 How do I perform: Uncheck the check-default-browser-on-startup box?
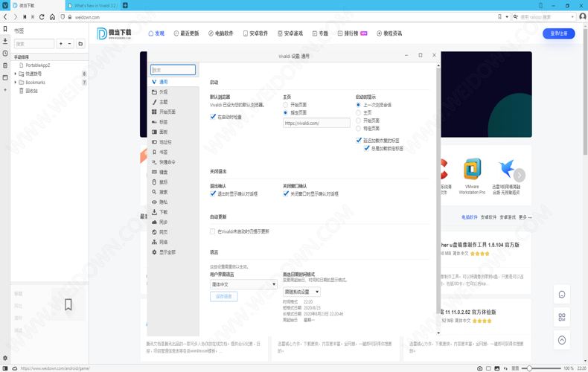pyautogui.click(x=213, y=117)
